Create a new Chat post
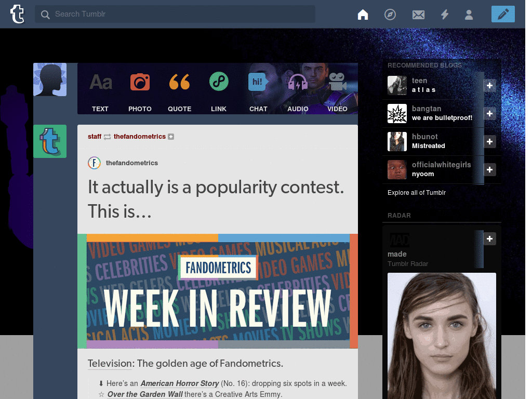 pyautogui.click(x=258, y=92)
